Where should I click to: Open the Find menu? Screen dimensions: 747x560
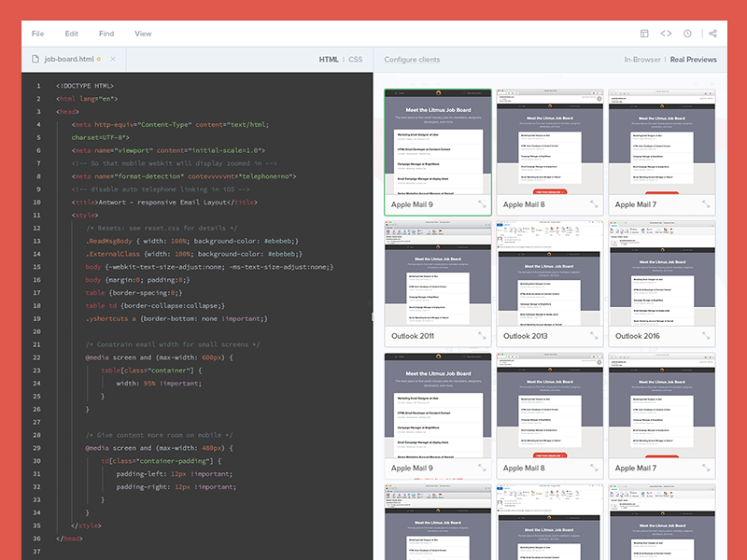106,34
